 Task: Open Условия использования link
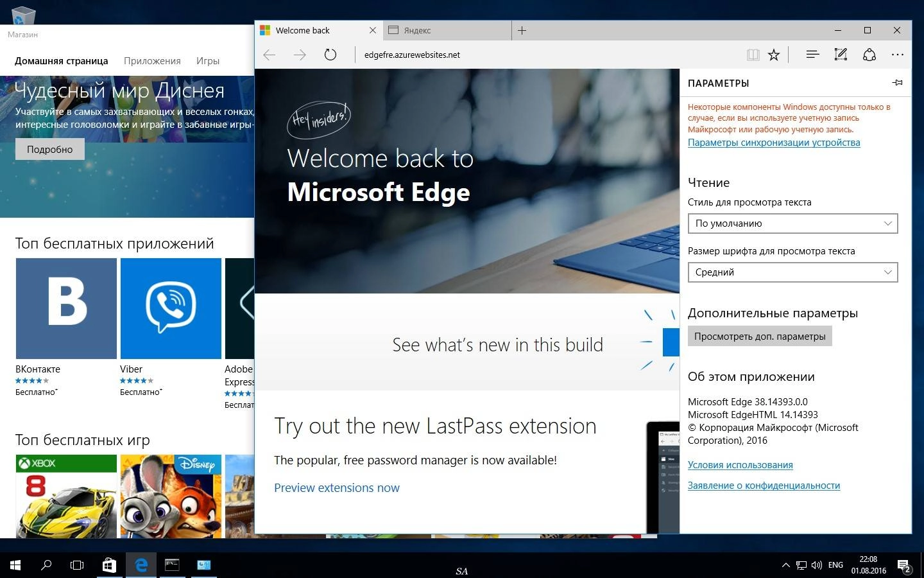pyautogui.click(x=740, y=465)
